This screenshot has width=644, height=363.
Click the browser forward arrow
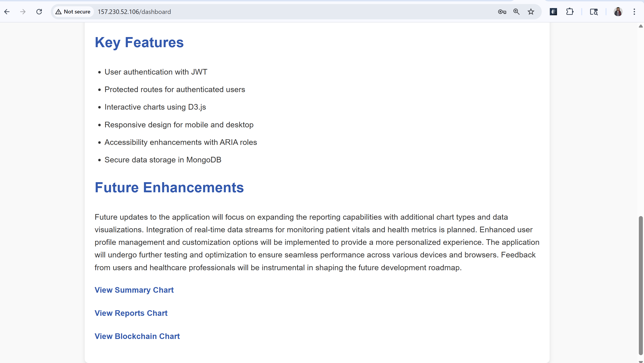tap(23, 12)
